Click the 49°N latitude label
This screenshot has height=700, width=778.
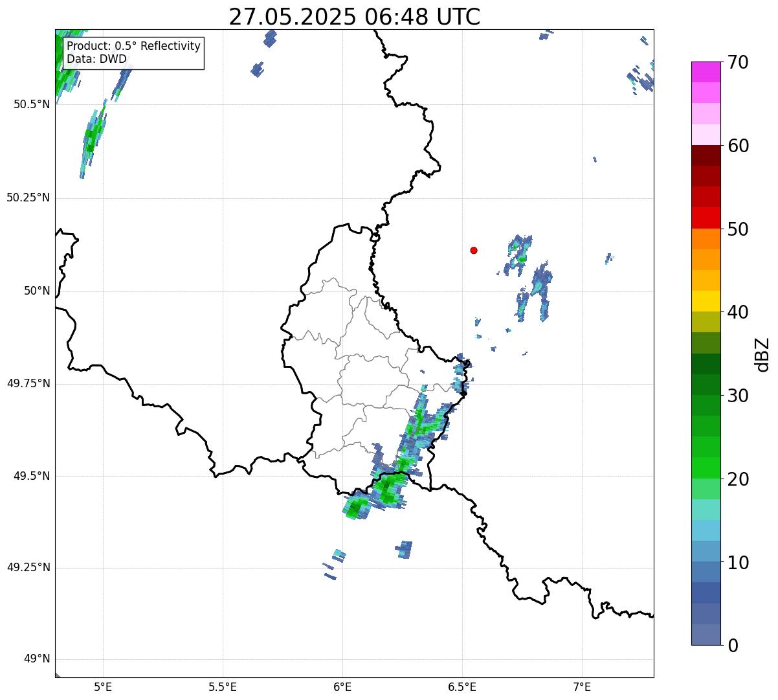[x=37, y=659]
